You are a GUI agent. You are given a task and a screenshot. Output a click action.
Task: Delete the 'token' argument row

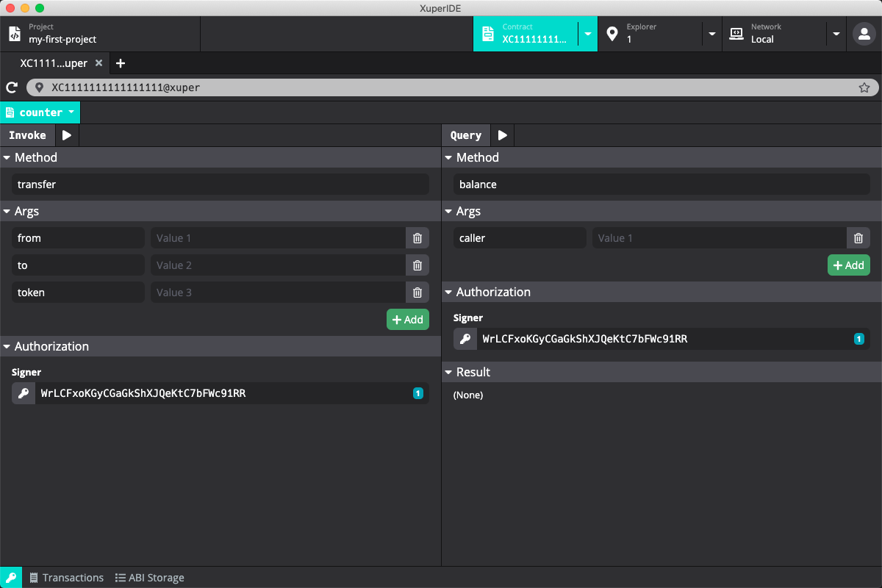coord(417,293)
